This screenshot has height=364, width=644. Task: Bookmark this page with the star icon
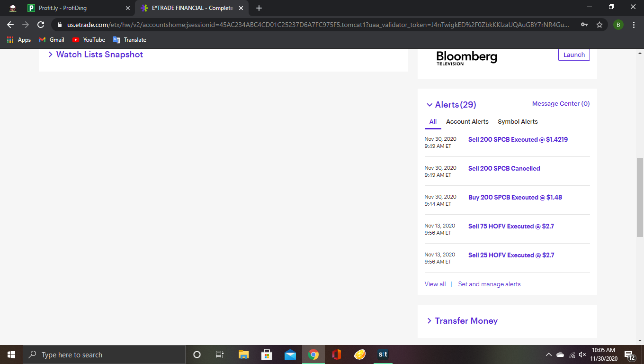tap(599, 25)
